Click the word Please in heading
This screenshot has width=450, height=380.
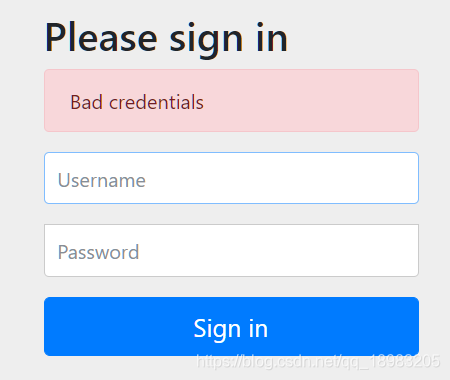pyautogui.click(x=101, y=37)
